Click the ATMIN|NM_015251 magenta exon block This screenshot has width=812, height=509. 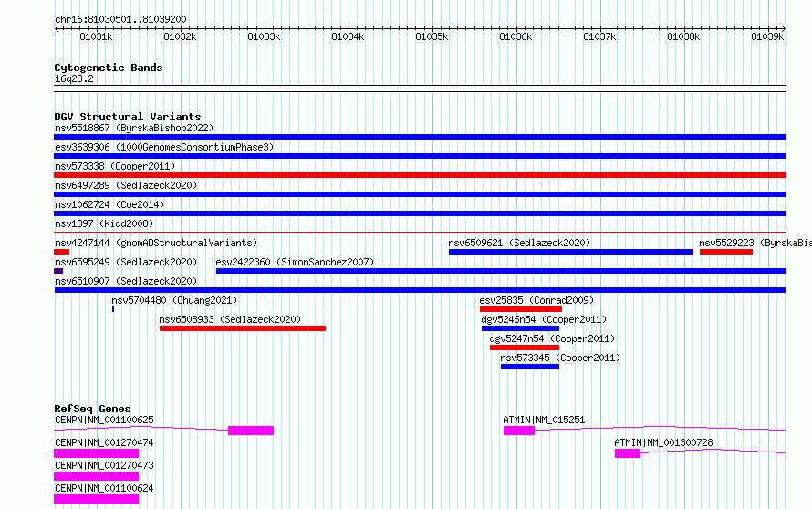click(x=519, y=431)
